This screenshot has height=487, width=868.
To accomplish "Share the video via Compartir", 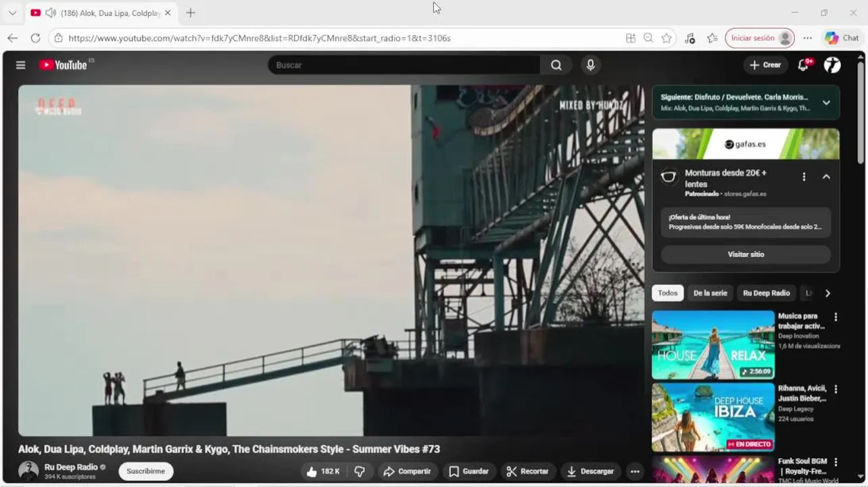I will 407,471.
